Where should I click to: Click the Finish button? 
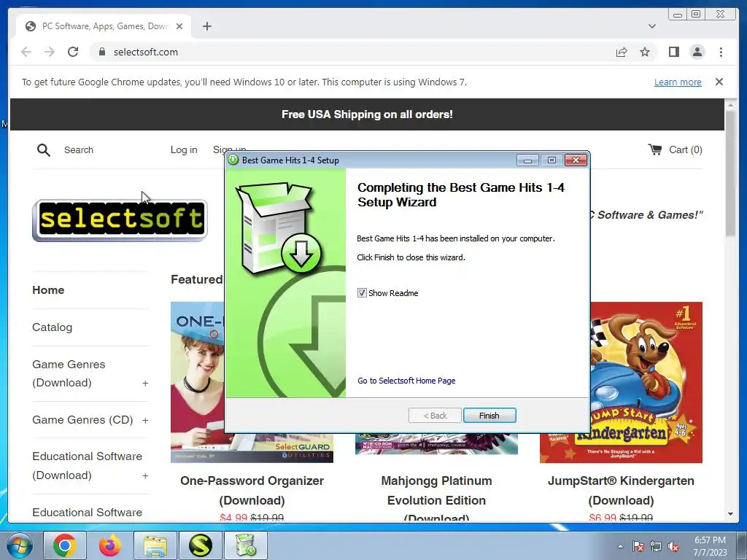[489, 415]
